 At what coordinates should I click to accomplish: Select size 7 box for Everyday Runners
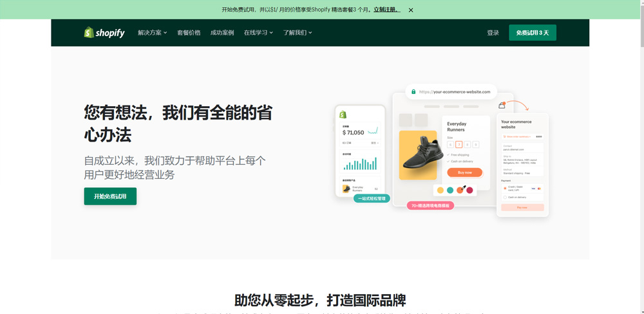[459, 145]
